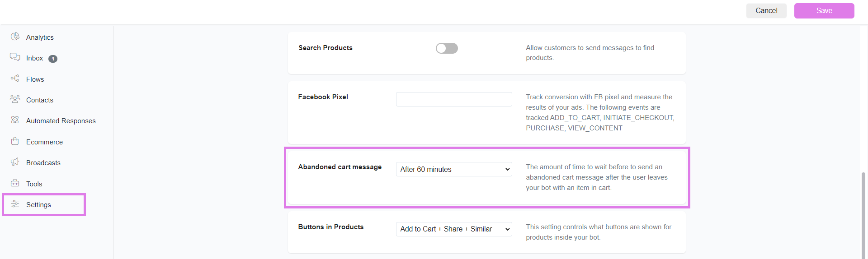868x259 pixels.
Task: Click the Automated Responses icon
Action: (x=15, y=120)
